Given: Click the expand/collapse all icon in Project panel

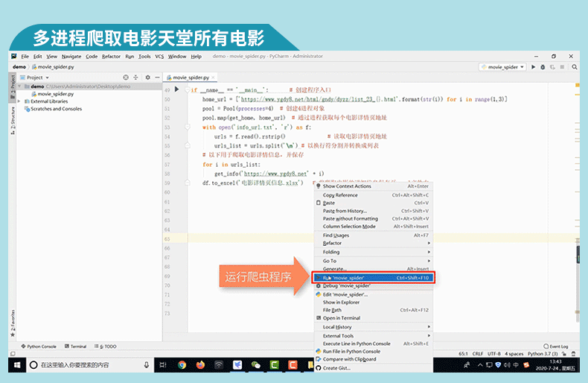Looking at the screenshot, I should coord(135,77).
